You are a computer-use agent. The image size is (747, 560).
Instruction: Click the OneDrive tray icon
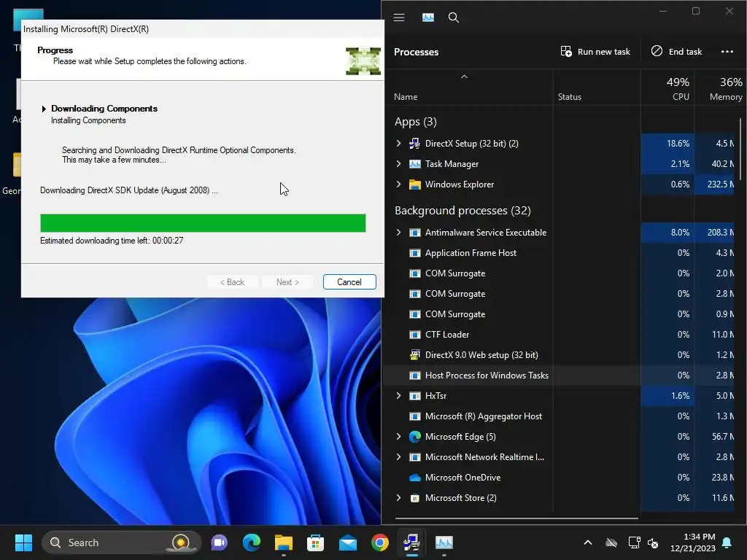point(611,542)
